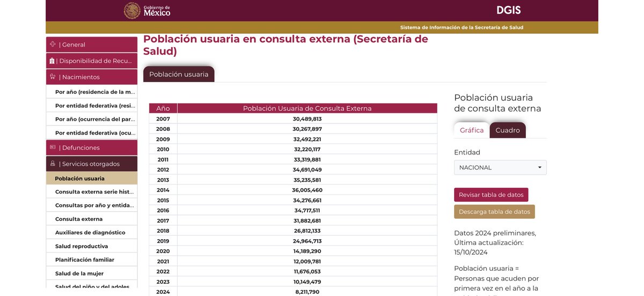
Task: Open Salud reproductiva sidebar item
Action: tap(92, 246)
